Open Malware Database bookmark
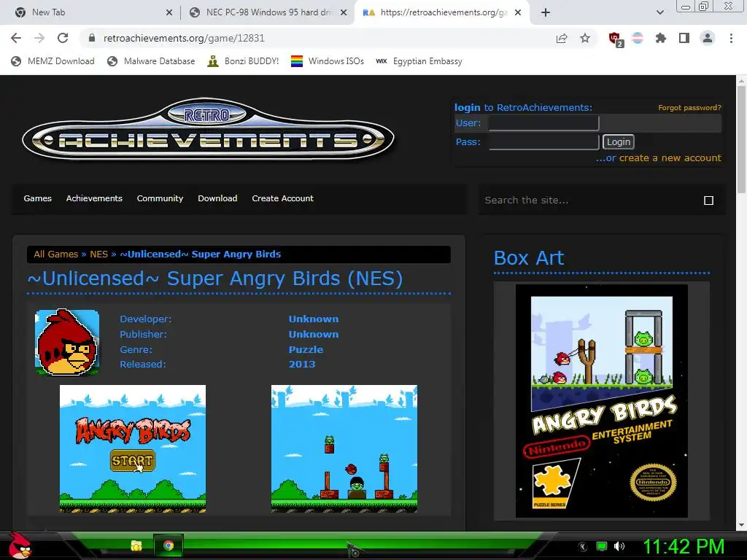The width and height of the screenshot is (747, 560). pyautogui.click(x=151, y=61)
